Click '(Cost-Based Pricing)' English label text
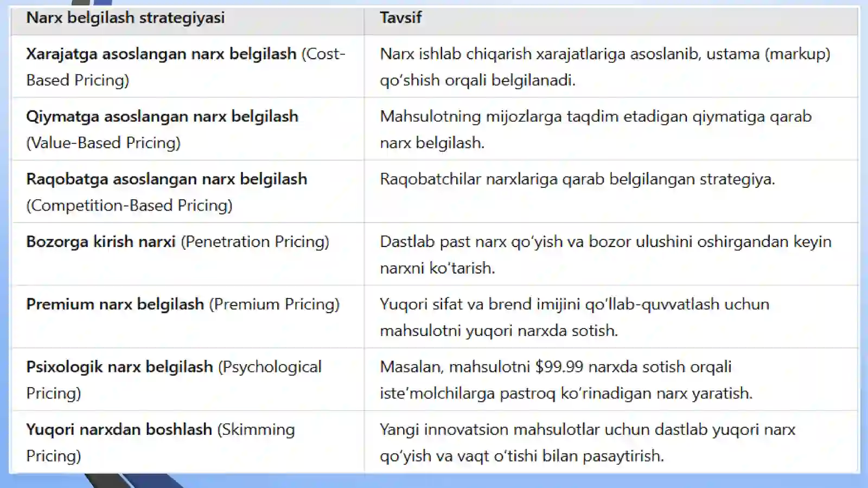 186,67
